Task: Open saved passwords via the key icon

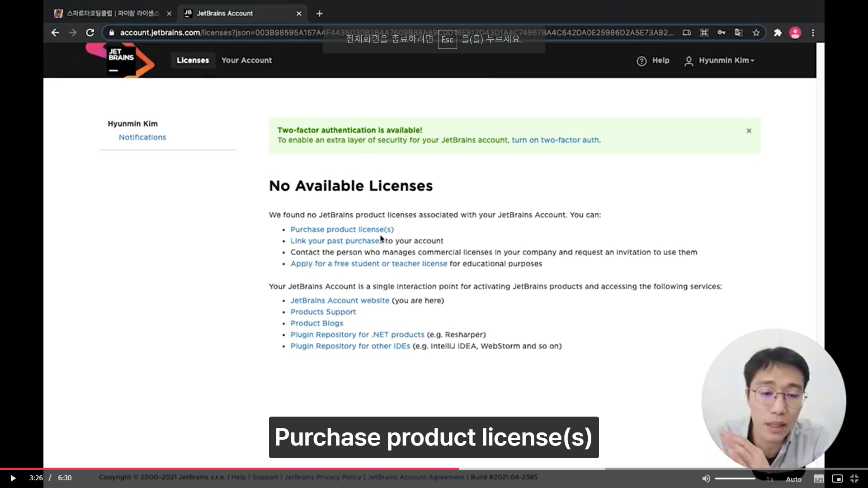Action: coord(722,33)
